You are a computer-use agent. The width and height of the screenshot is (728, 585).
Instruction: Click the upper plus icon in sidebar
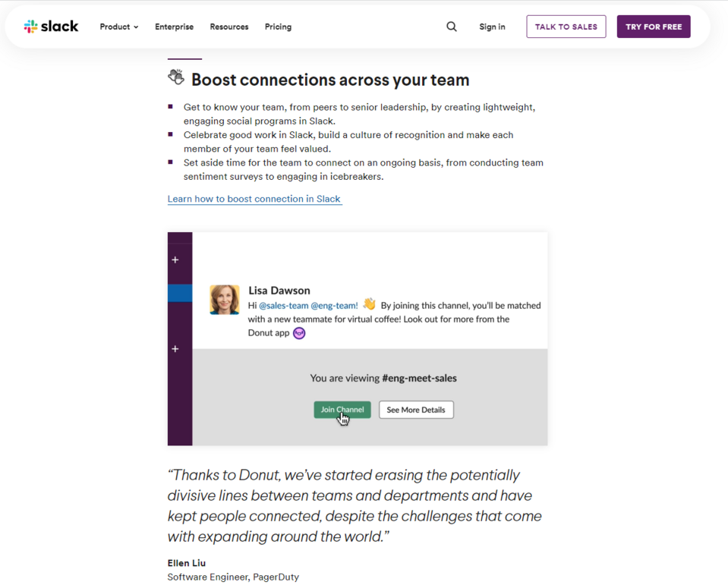[x=175, y=259]
